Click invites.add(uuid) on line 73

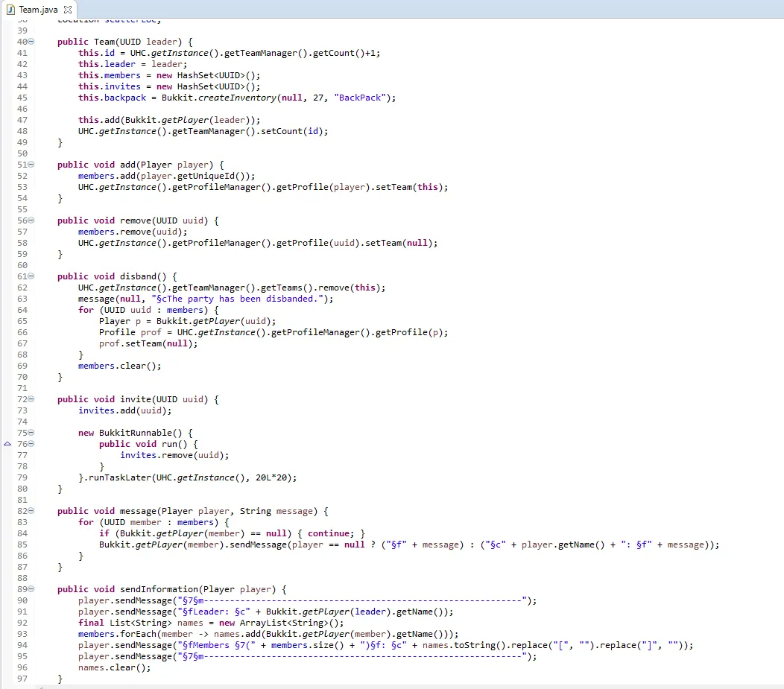[x=122, y=410]
